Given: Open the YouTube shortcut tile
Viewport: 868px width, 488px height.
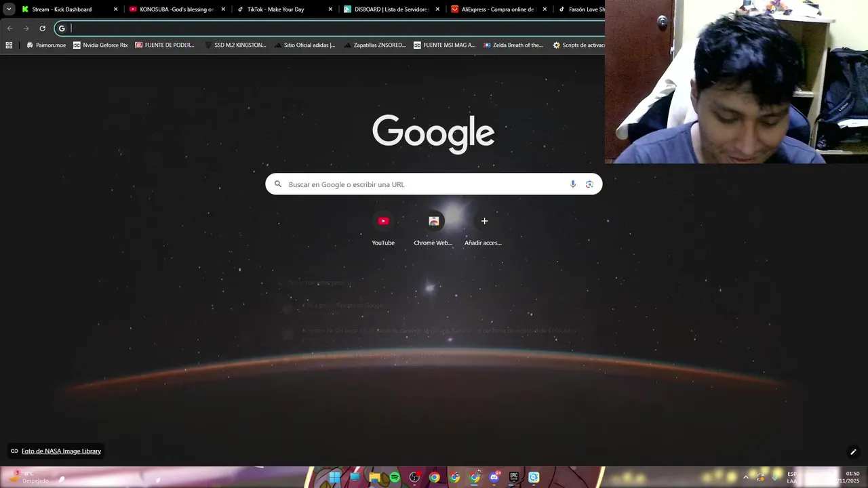Looking at the screenshot, I should click(383, 229).
